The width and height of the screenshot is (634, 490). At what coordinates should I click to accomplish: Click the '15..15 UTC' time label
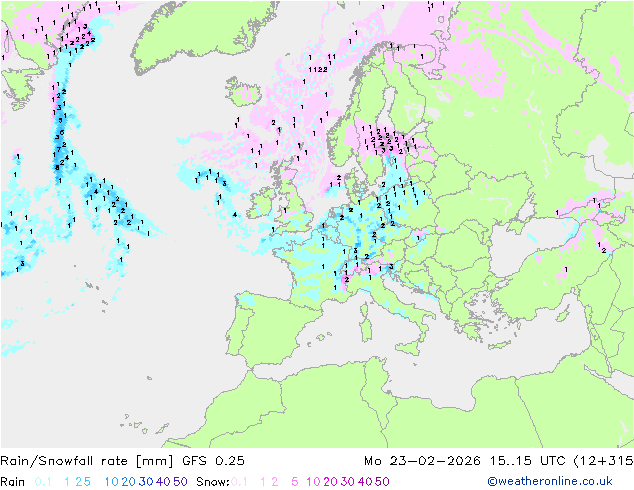click(527, 461)
